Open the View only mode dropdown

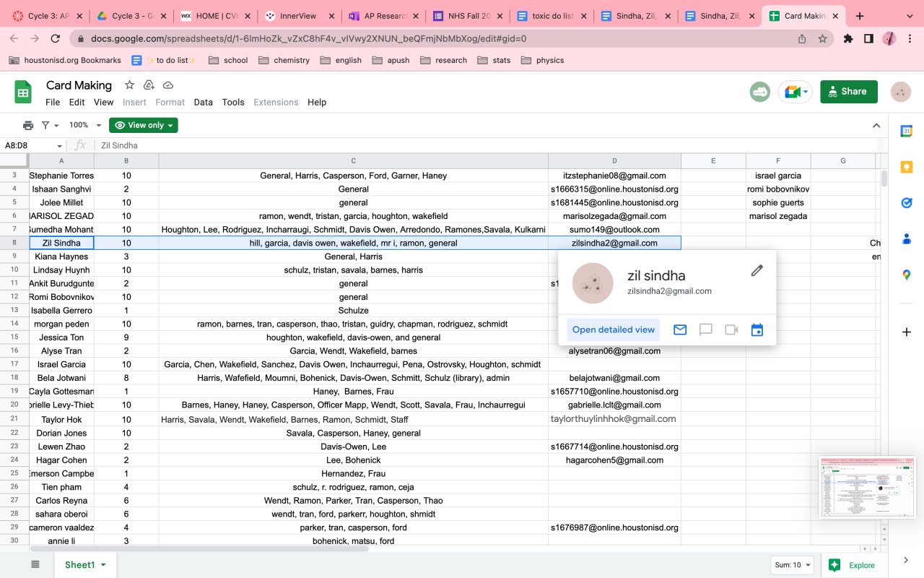(x=144, y=125)
